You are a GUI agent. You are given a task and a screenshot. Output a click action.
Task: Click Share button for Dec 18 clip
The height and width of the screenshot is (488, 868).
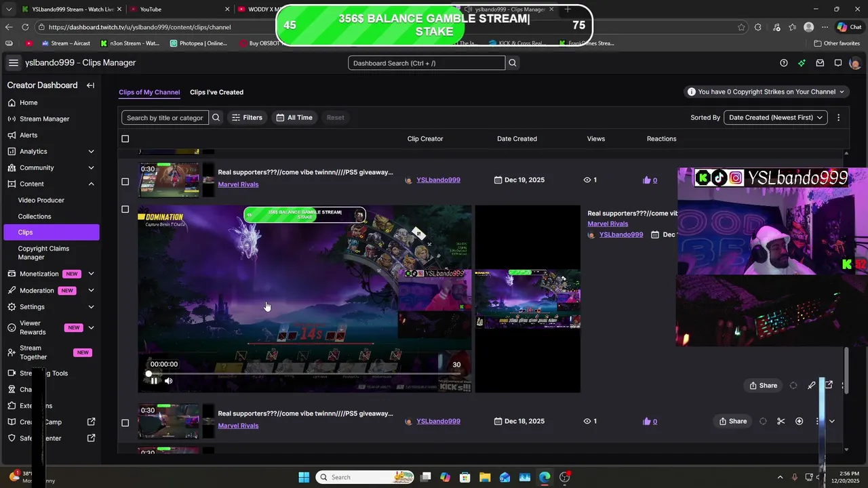(x=733, y=421)
